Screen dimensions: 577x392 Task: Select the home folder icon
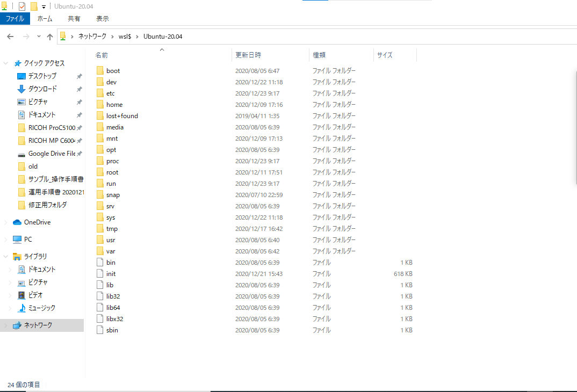(x=100, y=104)
